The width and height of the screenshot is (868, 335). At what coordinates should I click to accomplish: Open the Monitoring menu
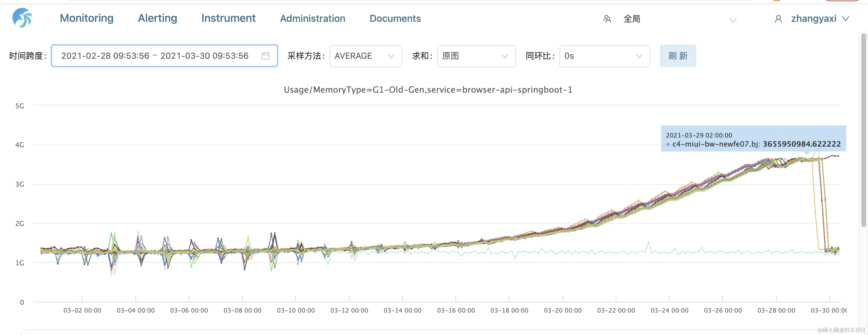(x=86, y=18)
